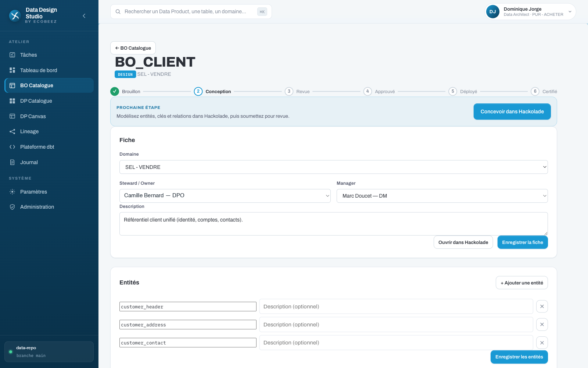The width and height of the screenshot is (588, 368).
Task: Click the green Brouillon completed checkmark
Action: (x=115, y=91)
